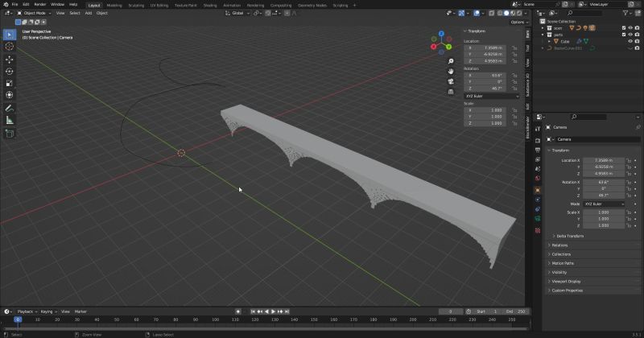Jump to the timeline start frame

coord(253,311)
